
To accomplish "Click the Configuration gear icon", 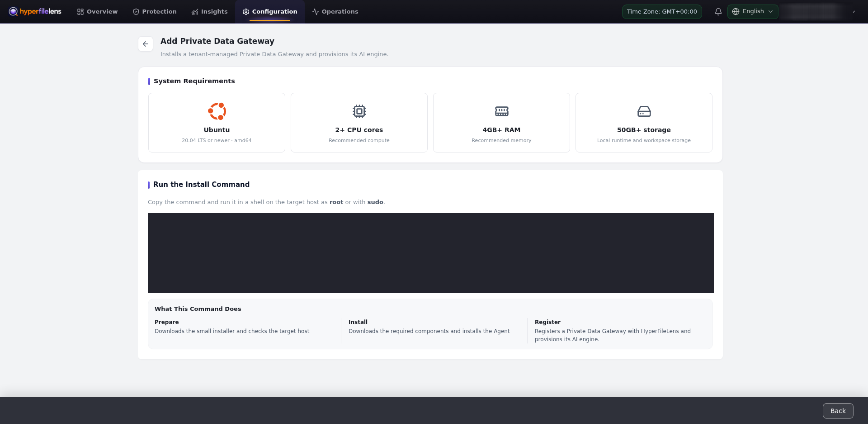I will tap(246, 12).
